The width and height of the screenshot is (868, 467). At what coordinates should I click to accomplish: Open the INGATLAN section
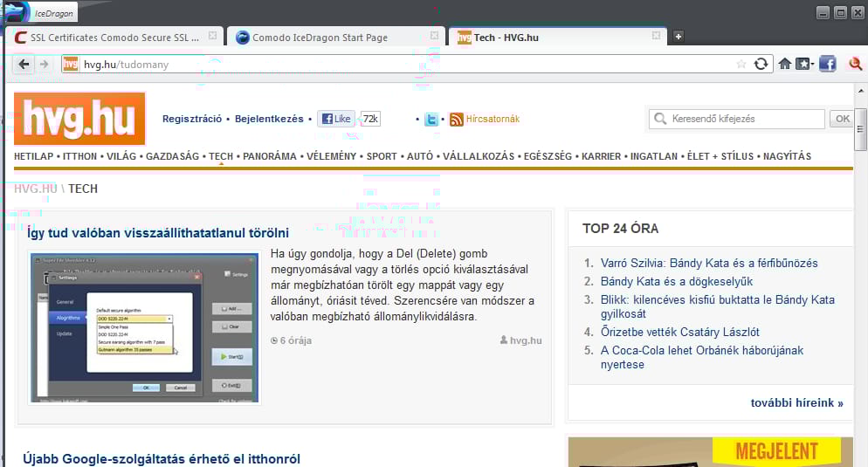tap(654, 156)
